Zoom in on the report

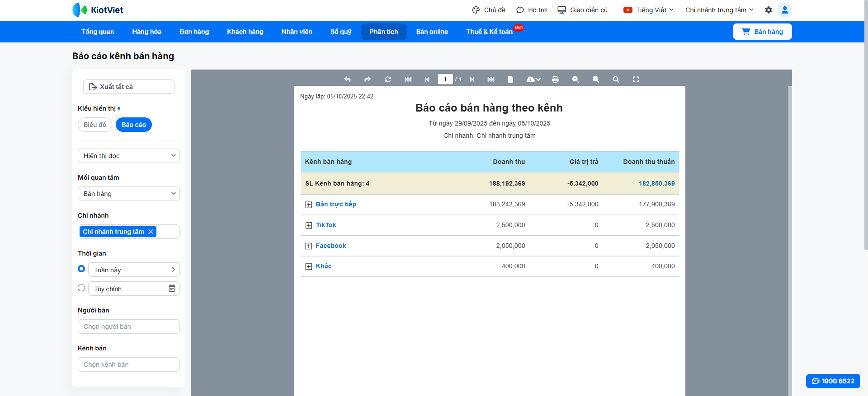point(576,79)
